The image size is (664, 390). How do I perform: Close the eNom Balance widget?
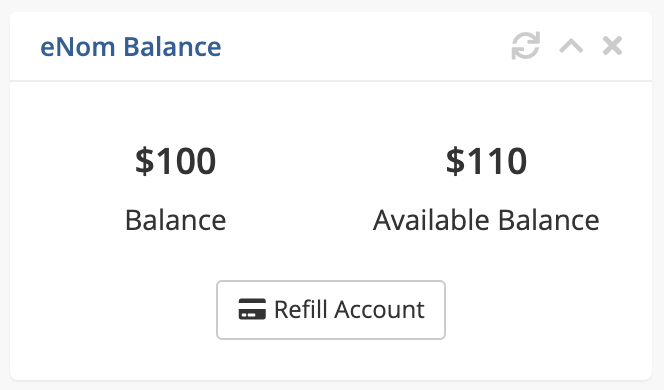tap(612, 46)
